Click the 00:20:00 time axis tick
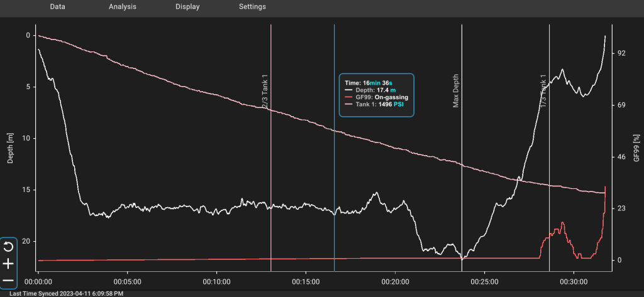The height and width of the screenshot is (297, 644). [x=395, y=282]
